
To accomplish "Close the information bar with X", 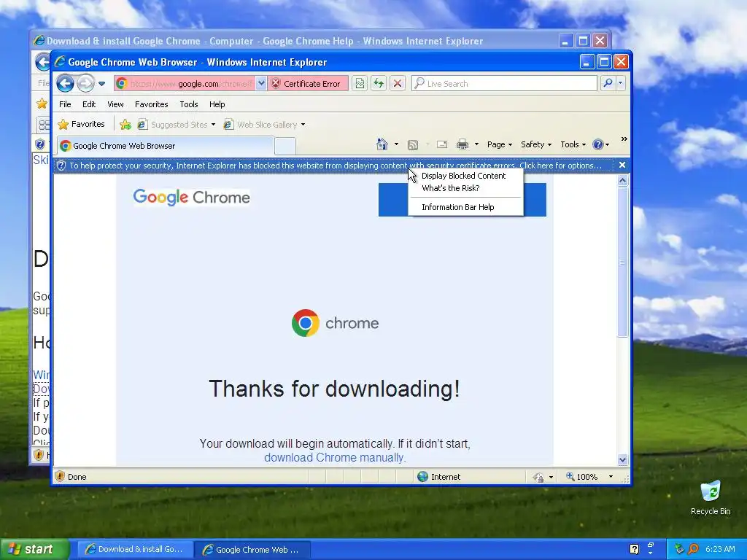I will pos(622,165).
